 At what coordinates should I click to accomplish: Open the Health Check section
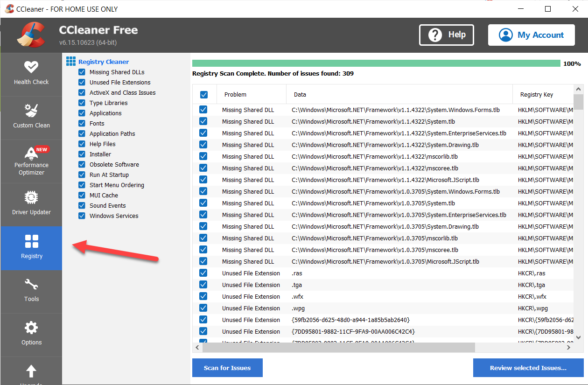[x=31, y=74]
